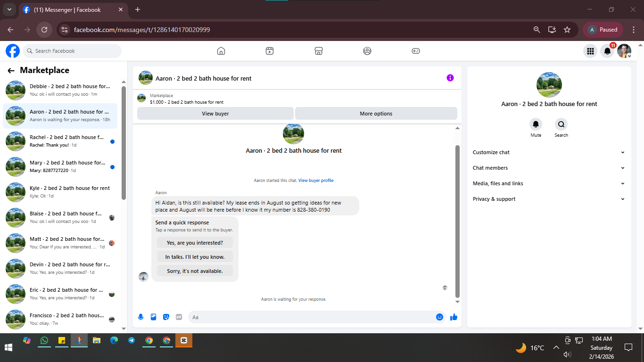Open the Gaming controller icon in top navigation
644x362 pixels.
point(416,51)
